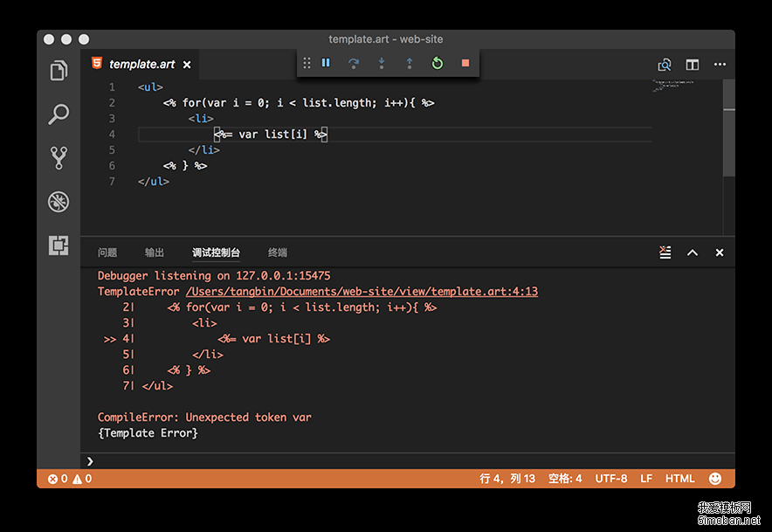Step over the current line in debugger

pos(355,63)
